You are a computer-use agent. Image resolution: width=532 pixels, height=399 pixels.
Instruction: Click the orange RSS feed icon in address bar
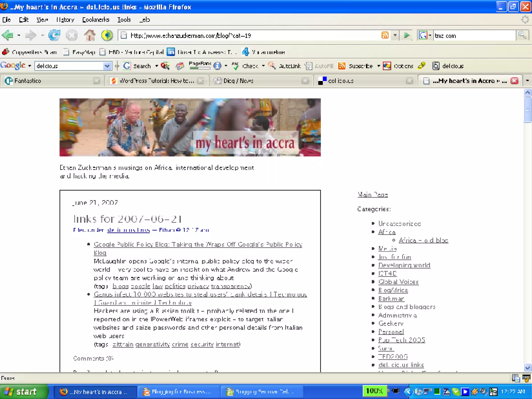click(x=385, y=35)
